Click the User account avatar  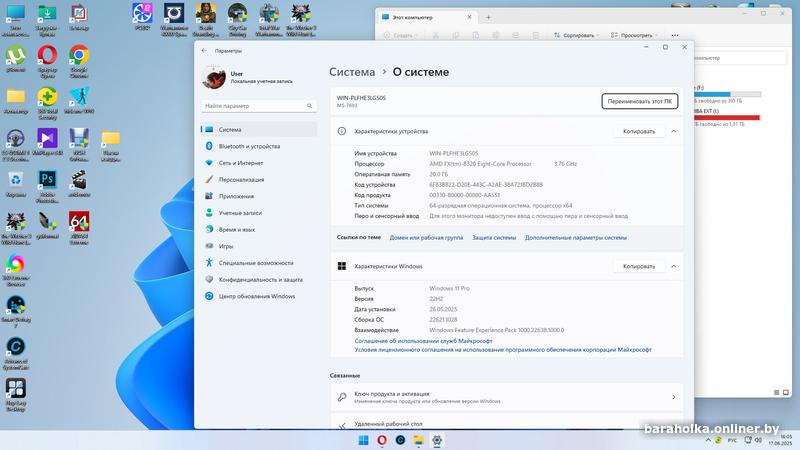(x=214, y=78)
